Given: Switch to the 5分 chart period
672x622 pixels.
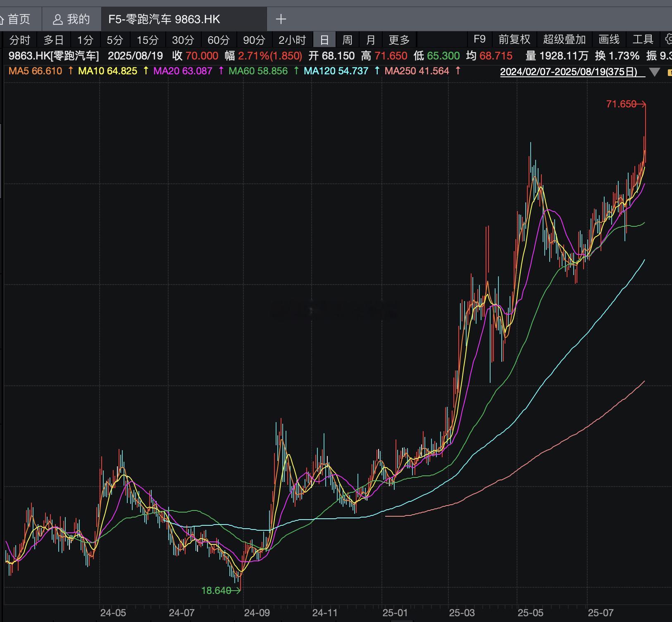Looking at the screenshot, I should click(115, 40).
